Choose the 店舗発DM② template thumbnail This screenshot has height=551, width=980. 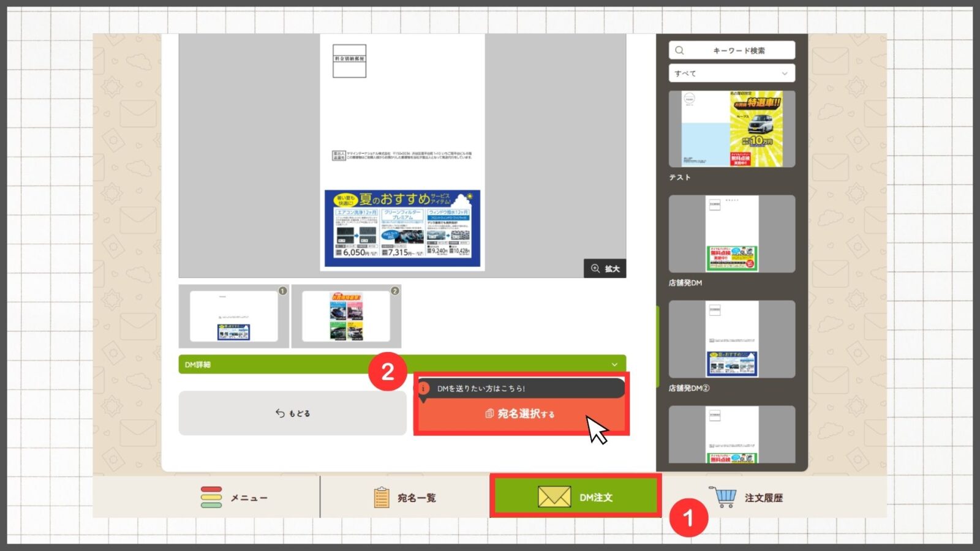(731, 339)
